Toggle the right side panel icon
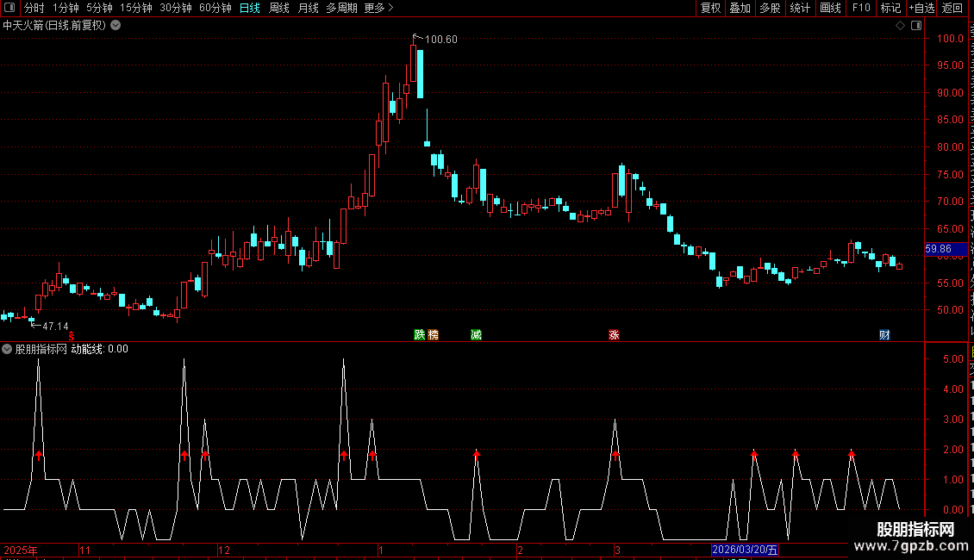This screenshot has height=560, width=974. click(x=916, y=26)
